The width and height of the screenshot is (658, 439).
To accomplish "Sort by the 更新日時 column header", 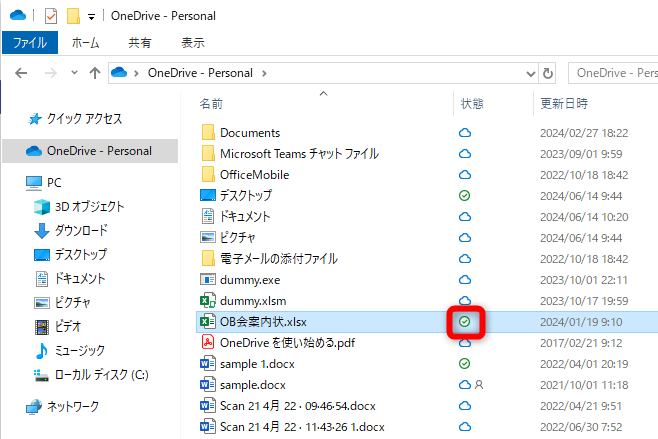I will point(564,104).
